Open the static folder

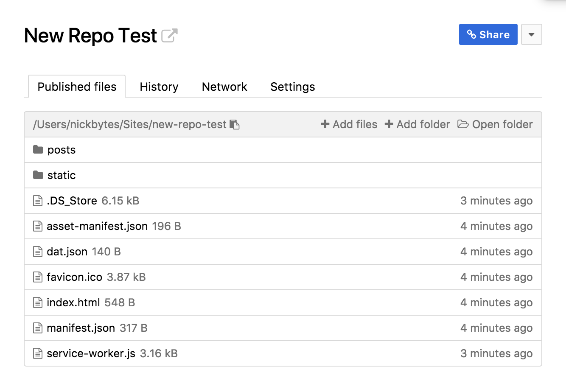[x=62, y=175]
